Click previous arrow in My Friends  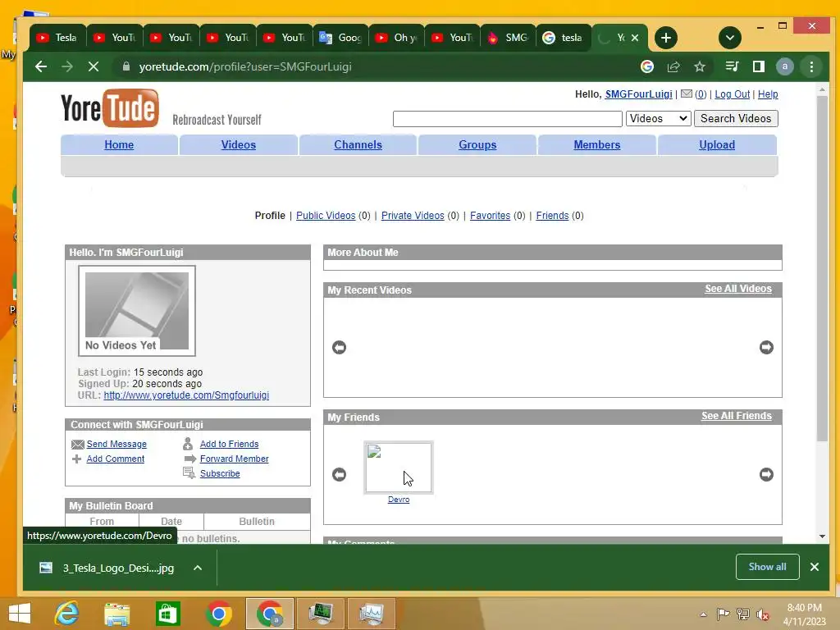[339, 474]
